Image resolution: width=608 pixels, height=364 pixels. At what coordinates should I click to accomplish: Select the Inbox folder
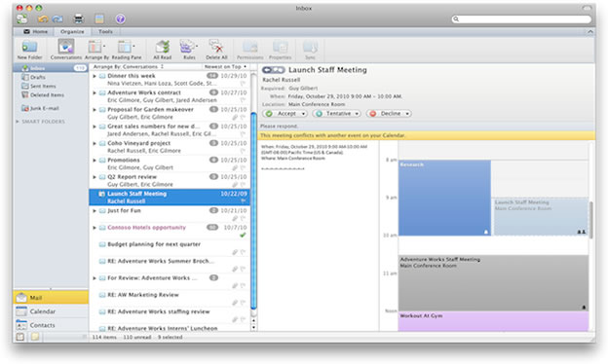pos(51,68)
